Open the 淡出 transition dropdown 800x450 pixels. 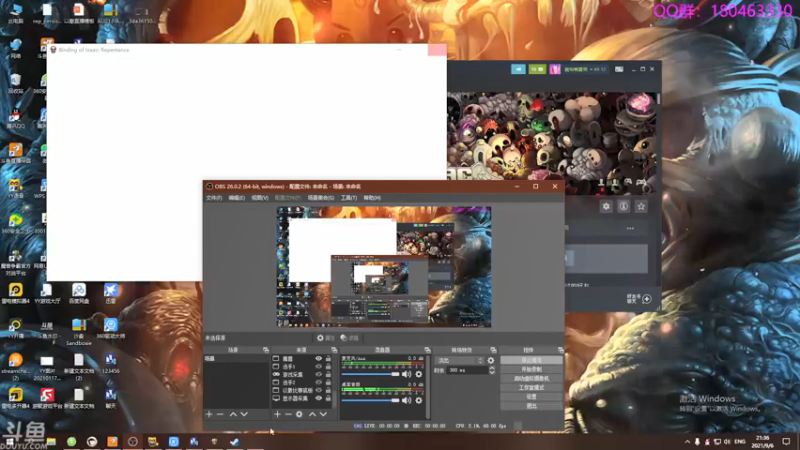459,360
